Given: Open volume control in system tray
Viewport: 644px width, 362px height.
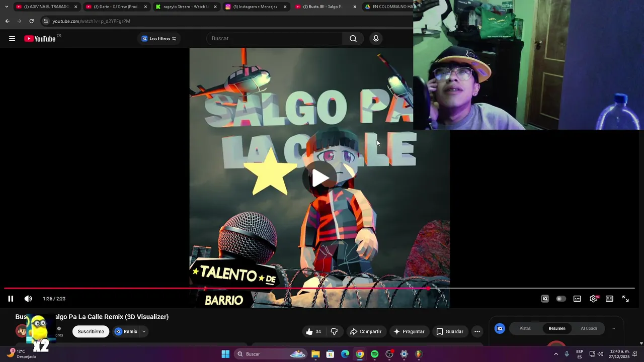Looking at the screenshot, I should 600,354.
